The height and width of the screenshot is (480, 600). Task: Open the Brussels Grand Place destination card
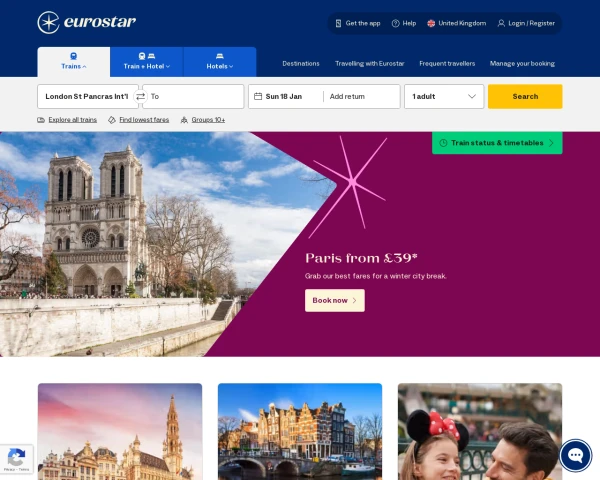[x=120, y=431]
